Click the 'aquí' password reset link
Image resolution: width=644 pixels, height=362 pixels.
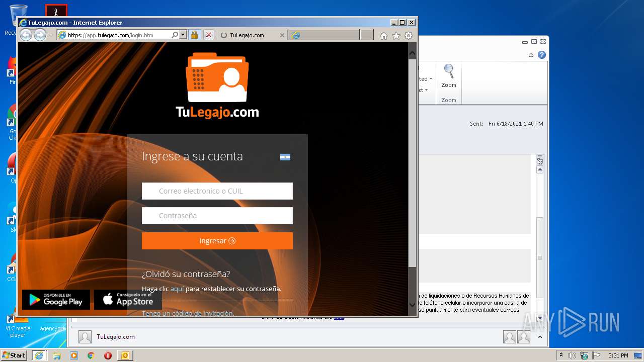click(x=177, y=289)
